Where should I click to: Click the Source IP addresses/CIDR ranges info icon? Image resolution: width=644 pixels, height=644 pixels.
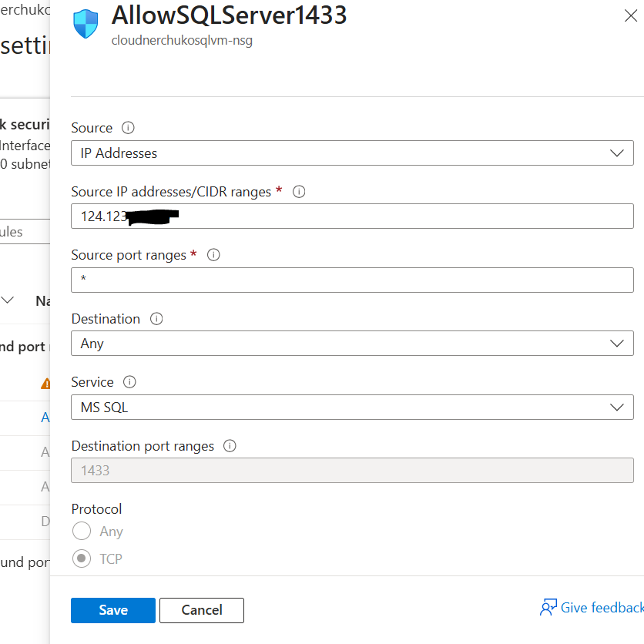coord(299,191)
